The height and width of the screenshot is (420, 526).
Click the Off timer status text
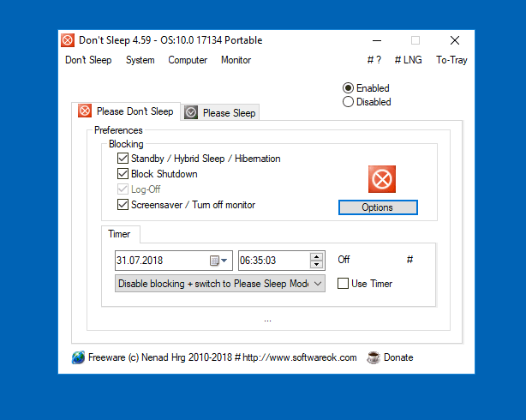344,260
